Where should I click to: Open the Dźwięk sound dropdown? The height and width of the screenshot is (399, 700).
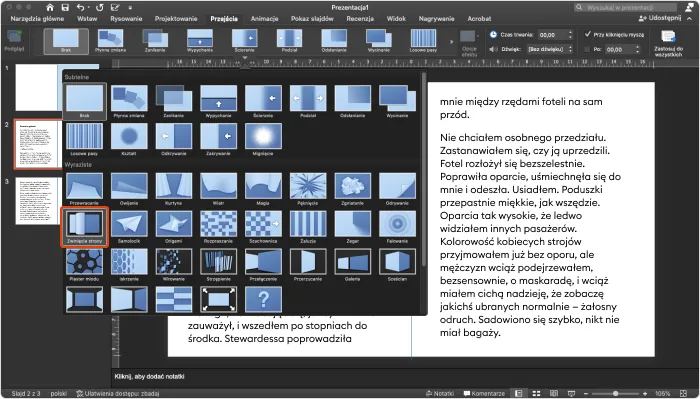coord(550,49)
